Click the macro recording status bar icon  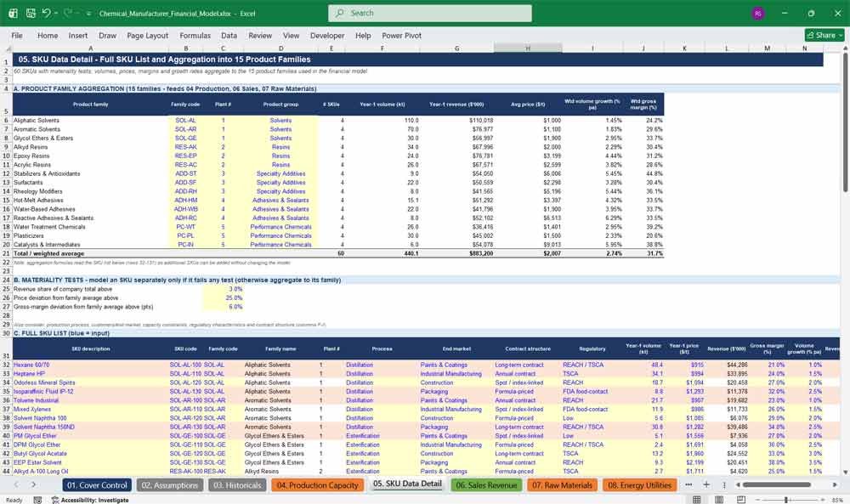pyautogui.click(x=37, y=500)
